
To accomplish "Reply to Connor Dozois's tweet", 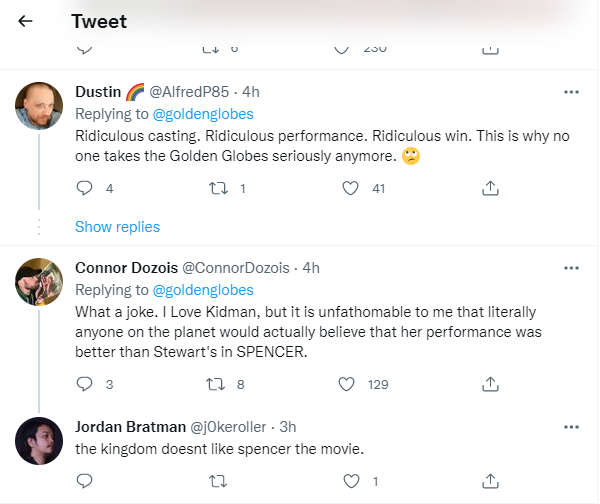I will [84, 383].
